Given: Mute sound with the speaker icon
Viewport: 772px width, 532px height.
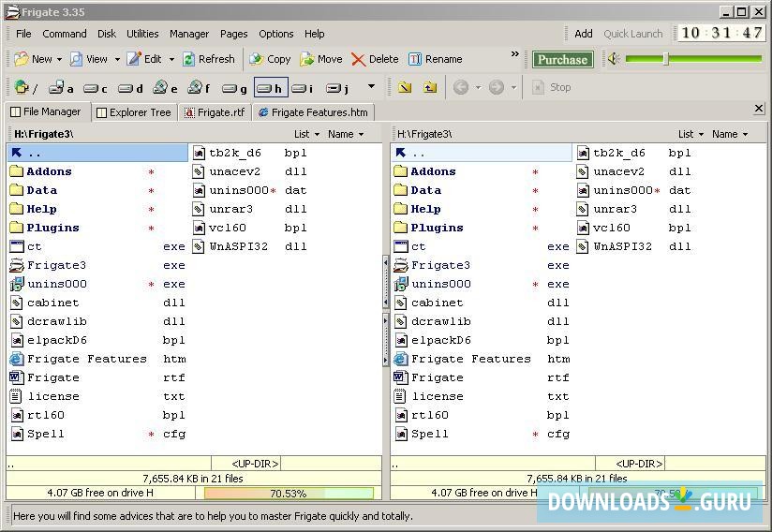Looking at the screenshot, I should point(614,59).
